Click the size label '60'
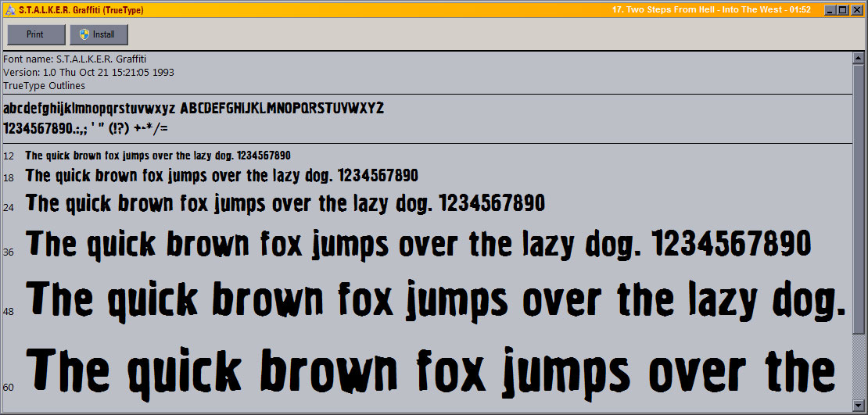 pyautogui.click(x=9, y=388)
